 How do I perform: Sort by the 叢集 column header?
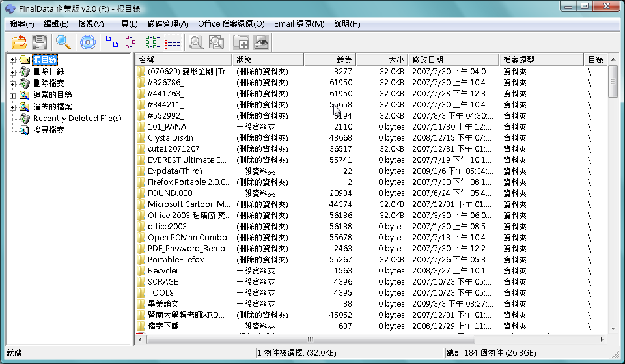point(329,60)
